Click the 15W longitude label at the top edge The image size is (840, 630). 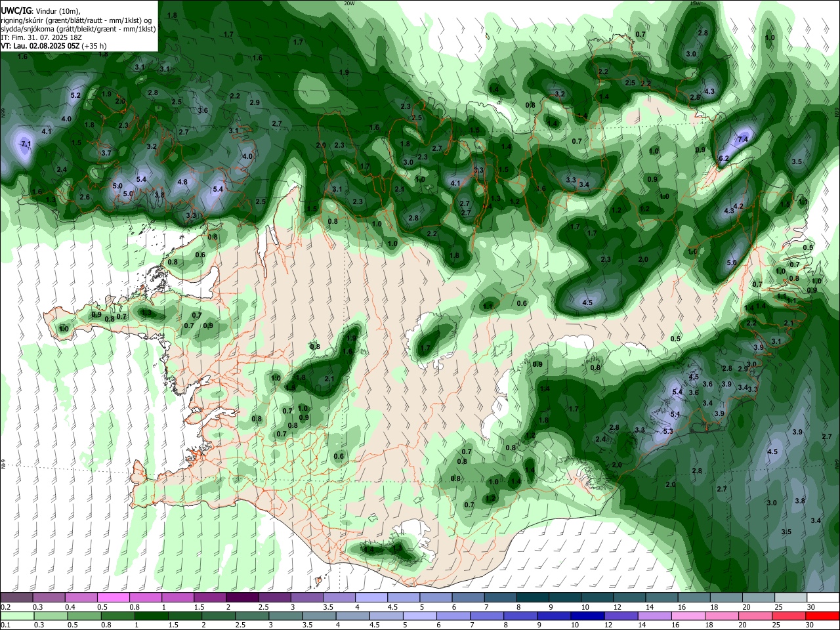(695, 3)
